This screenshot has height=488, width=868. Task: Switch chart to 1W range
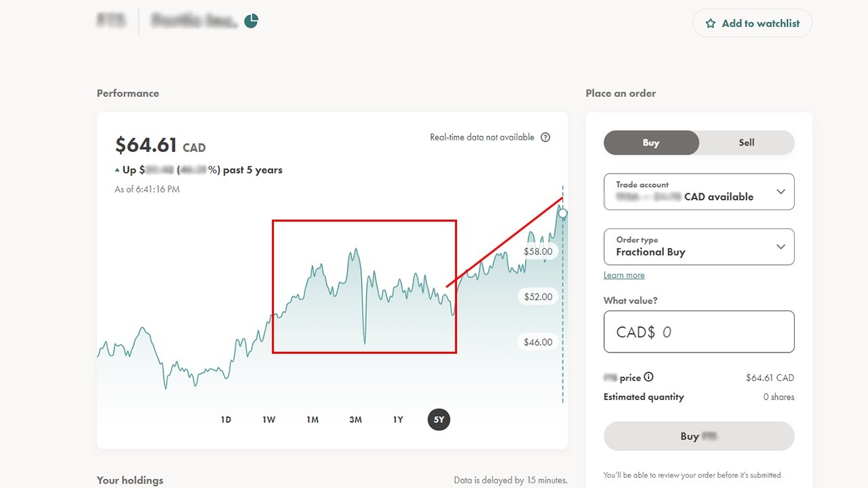tap(269, 420)
